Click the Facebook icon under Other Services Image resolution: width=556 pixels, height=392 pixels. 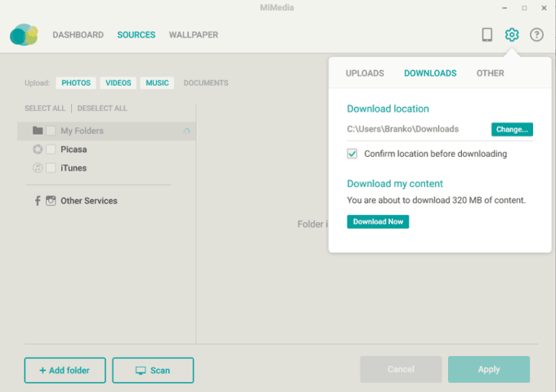pos(38,201)
